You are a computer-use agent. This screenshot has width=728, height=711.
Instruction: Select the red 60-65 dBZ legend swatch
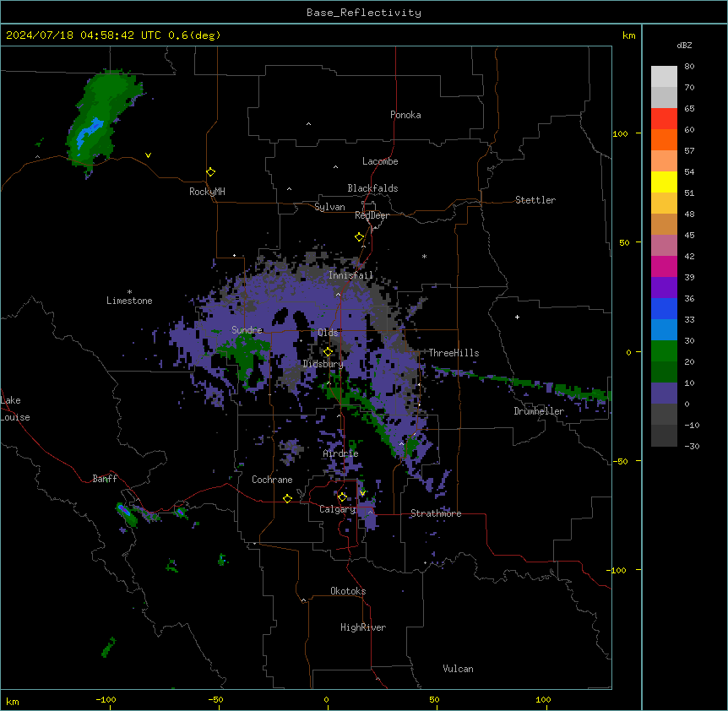tap(664, 119)
